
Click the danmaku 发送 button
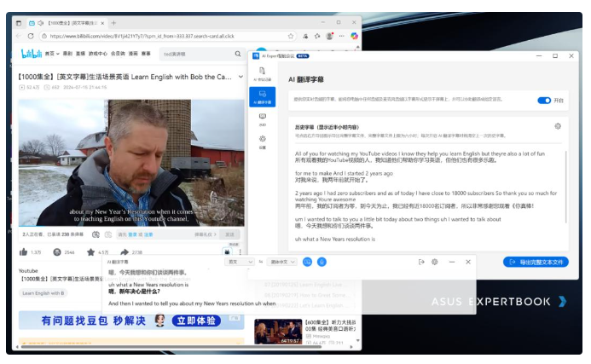230,234
